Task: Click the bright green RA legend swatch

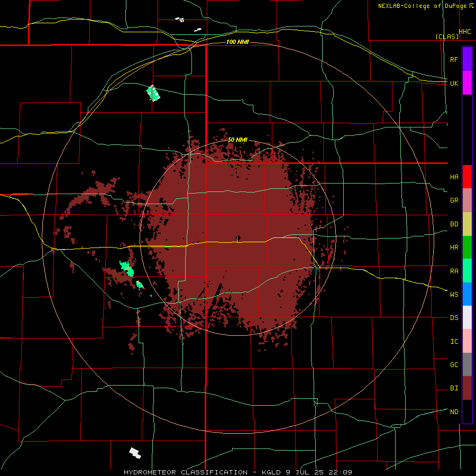Action: [467, 271]
